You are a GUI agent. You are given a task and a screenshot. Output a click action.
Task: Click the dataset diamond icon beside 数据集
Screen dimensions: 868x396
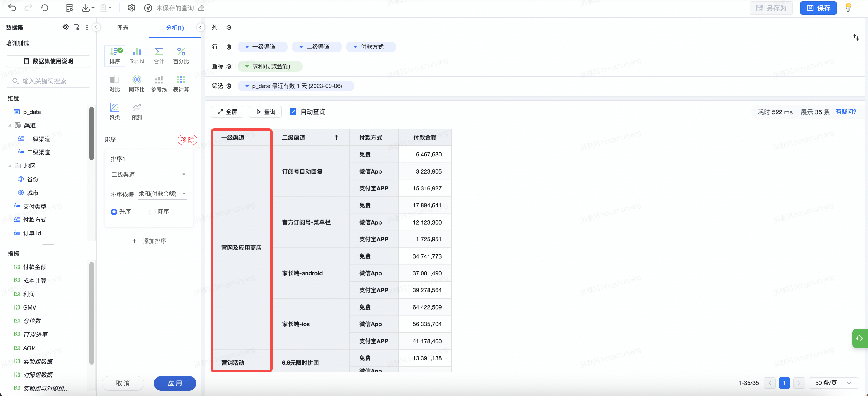[66, 27]
